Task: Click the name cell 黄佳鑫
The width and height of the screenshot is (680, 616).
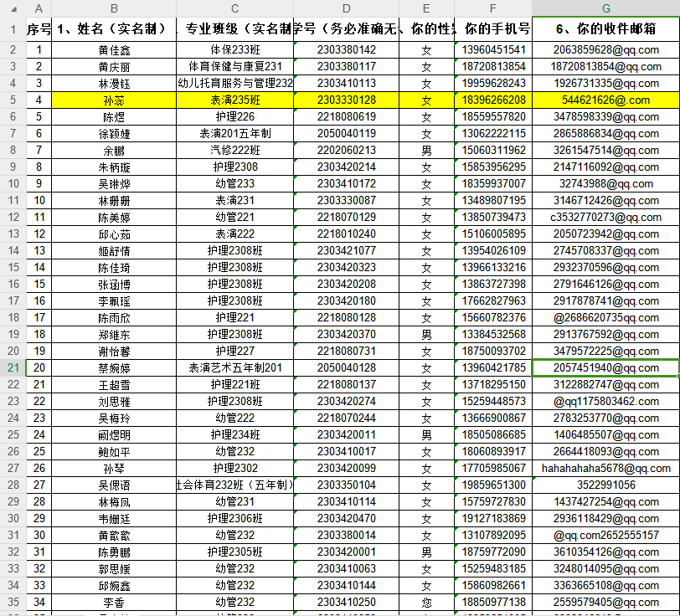Action: point(114,49)
